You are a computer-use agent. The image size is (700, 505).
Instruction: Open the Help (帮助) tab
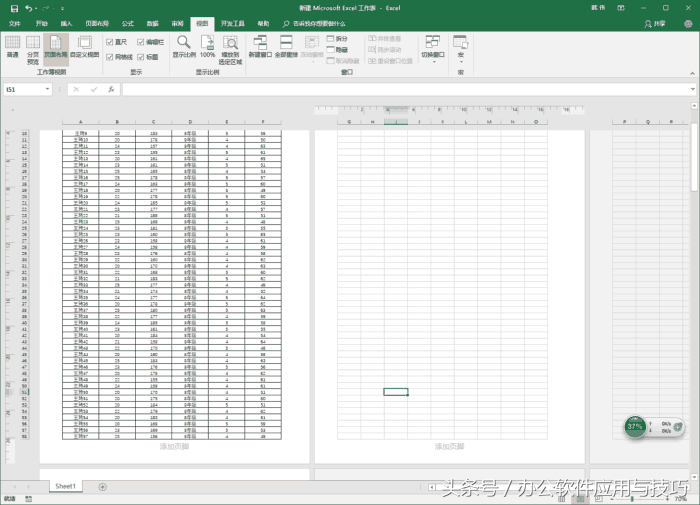tap(263, 24)
